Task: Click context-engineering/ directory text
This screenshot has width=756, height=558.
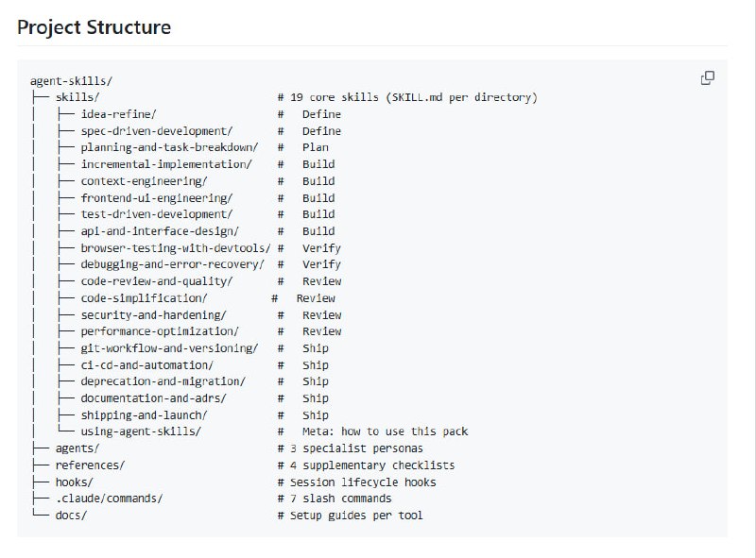Action: (x=144, y=181)
